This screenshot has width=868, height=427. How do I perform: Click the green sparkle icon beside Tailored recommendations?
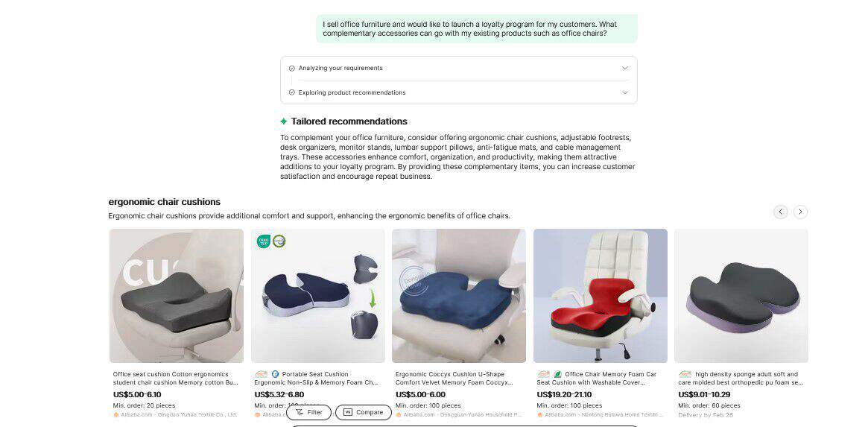pyautogui.click(x=283, y=121)
